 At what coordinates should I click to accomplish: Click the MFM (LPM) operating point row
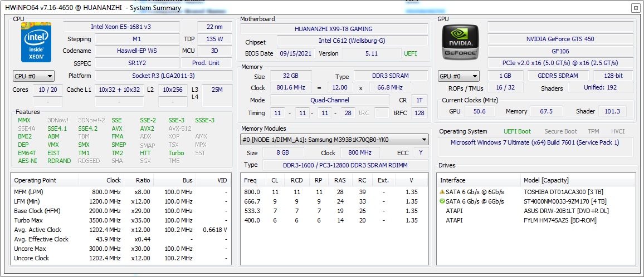pos(120,192)
